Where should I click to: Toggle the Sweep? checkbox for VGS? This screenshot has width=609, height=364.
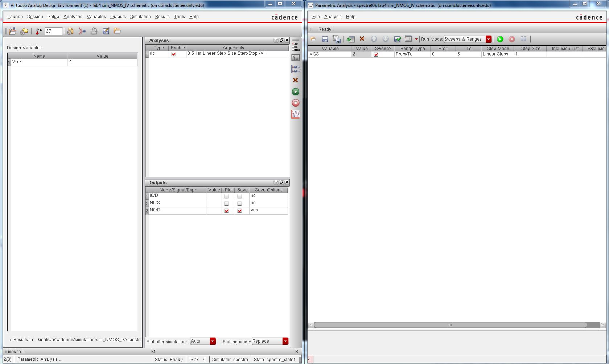(x=376, y=54)
